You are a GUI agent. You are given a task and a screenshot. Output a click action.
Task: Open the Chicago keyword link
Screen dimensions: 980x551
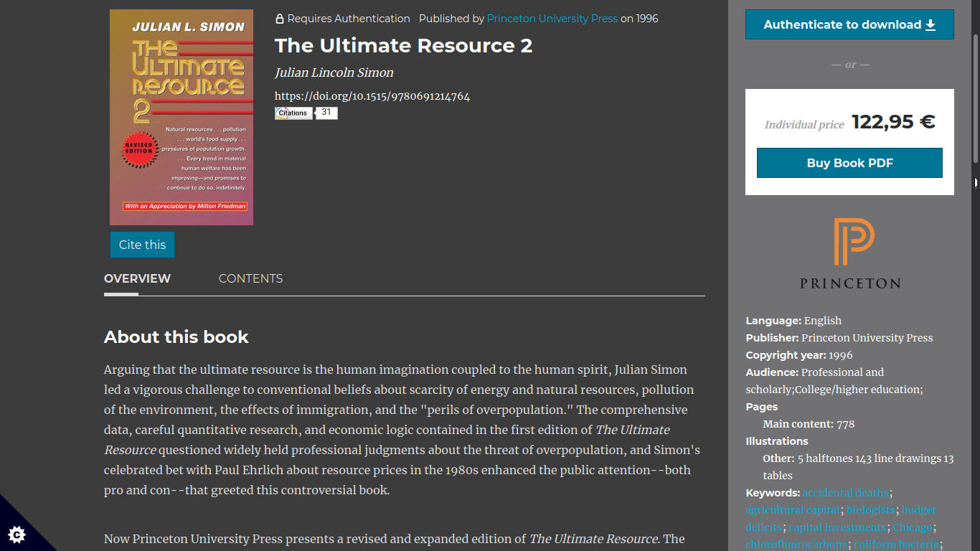pos(913,527)
